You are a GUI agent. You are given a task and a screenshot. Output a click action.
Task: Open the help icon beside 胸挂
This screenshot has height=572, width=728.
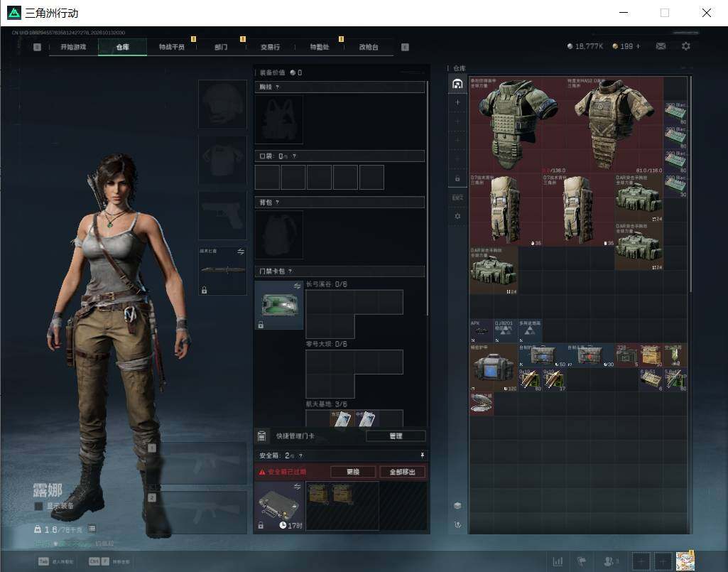[278, 87]
